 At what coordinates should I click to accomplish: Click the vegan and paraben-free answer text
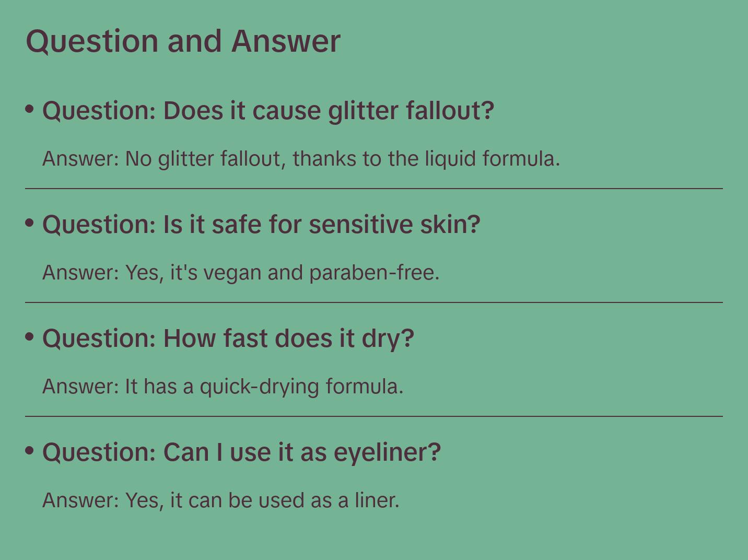(x=241, y=273)
